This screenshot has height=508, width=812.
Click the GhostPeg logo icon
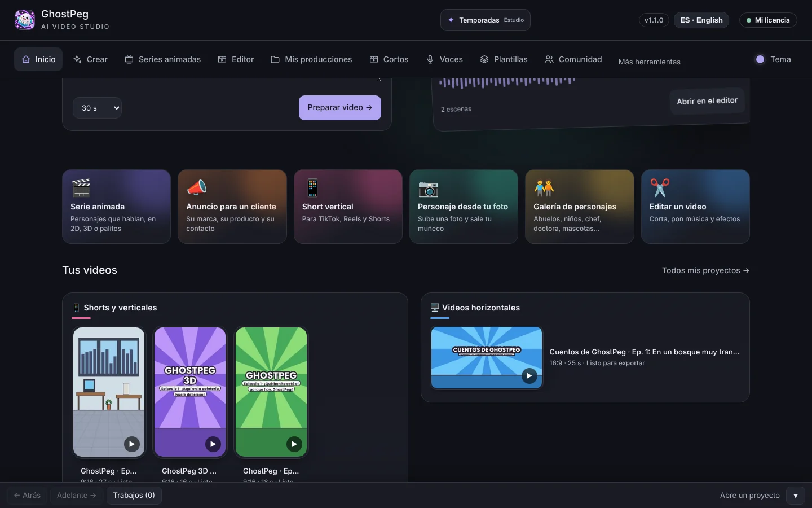(24, 20)
